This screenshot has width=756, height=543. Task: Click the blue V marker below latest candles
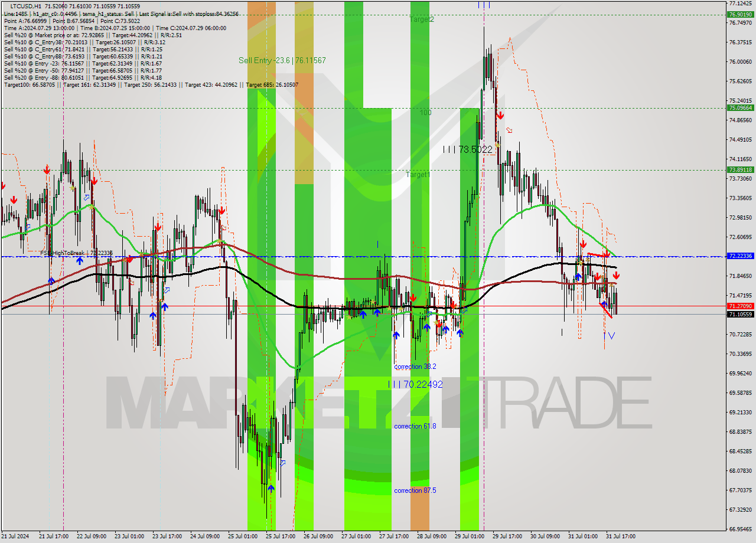point(611,336)
